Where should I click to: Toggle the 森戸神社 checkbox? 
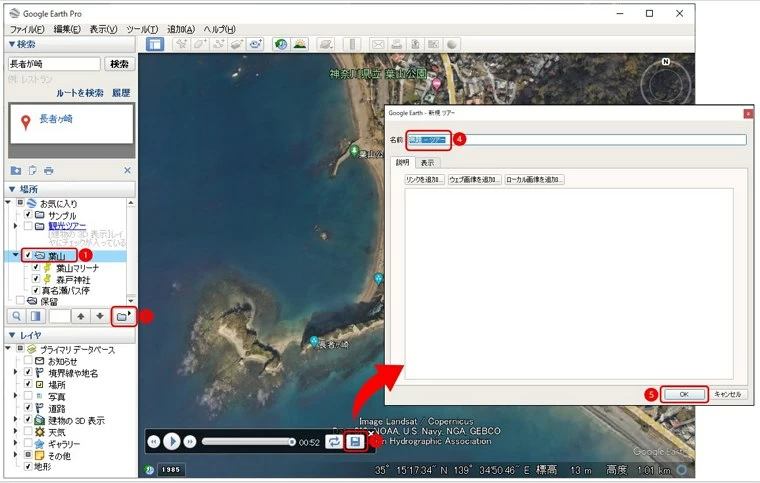36,279
